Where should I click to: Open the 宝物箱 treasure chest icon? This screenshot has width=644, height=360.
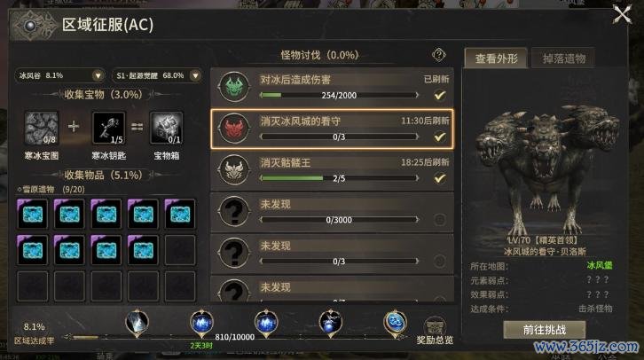click(x=167, y=128)
